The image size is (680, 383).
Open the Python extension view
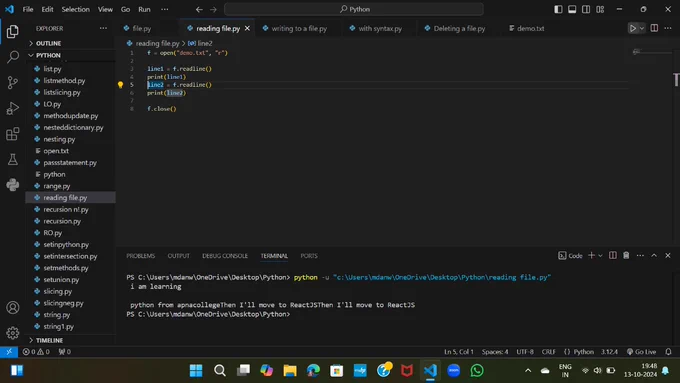click(13, 185)
